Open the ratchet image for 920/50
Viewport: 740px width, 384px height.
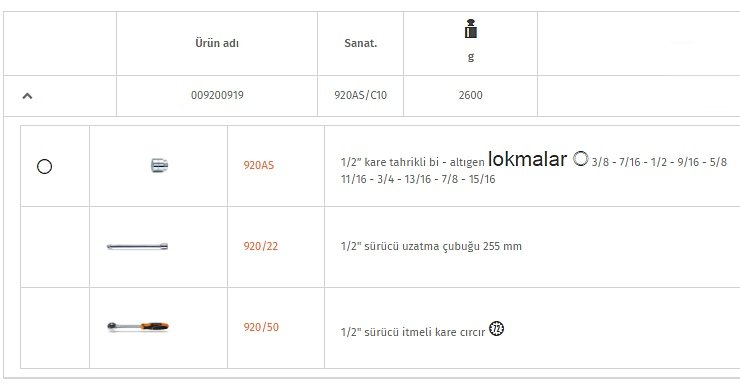(x=137, y=326)
